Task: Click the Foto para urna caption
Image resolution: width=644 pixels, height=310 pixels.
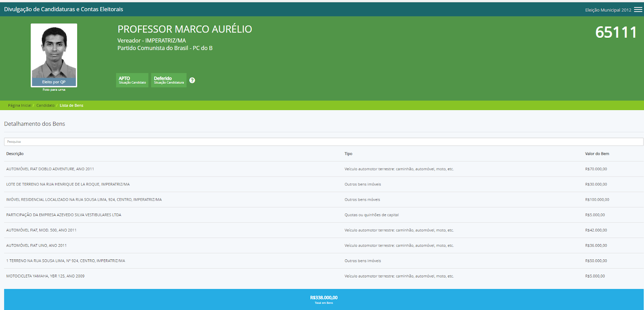Action: [54, 90]
